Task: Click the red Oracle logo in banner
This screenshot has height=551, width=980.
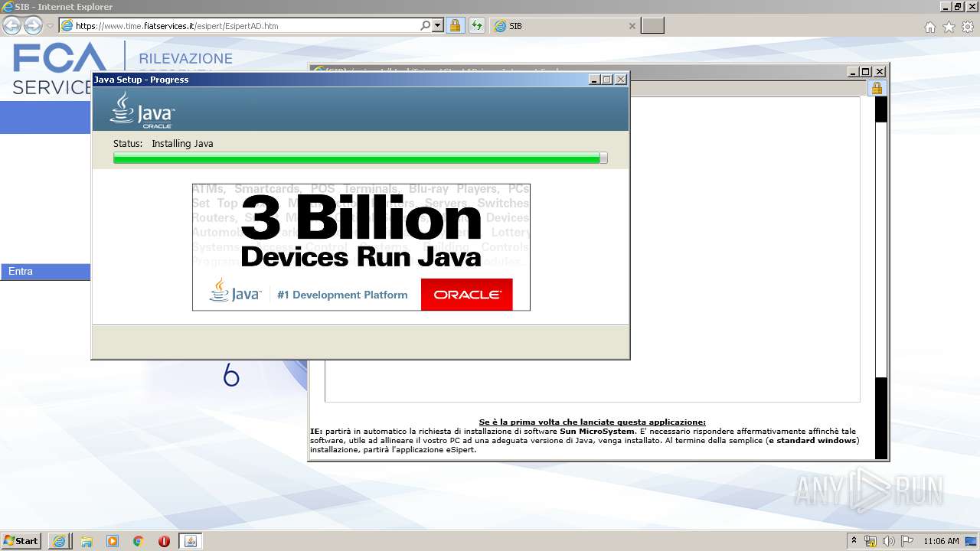Action: click(466, 295)
